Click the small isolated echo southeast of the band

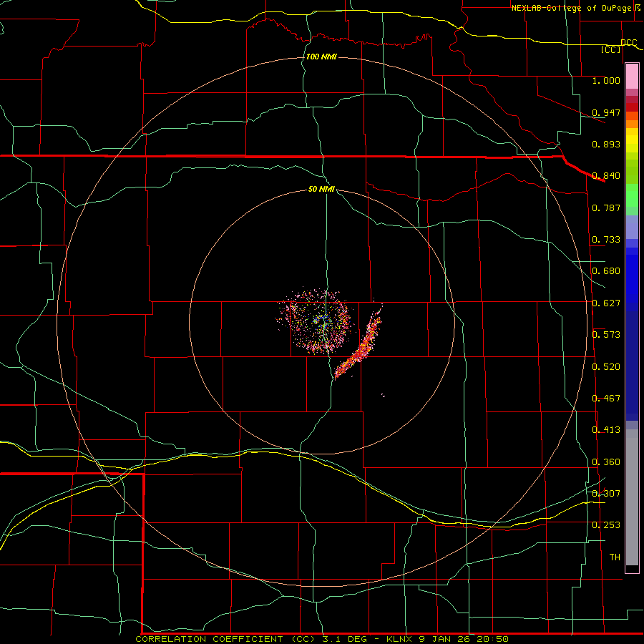(383, 395)
